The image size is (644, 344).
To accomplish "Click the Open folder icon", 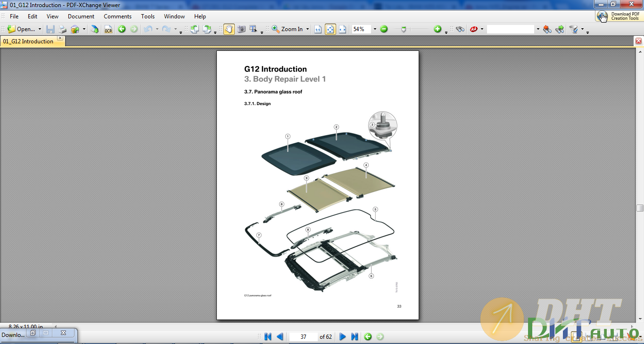I will (x=12, y=29).
